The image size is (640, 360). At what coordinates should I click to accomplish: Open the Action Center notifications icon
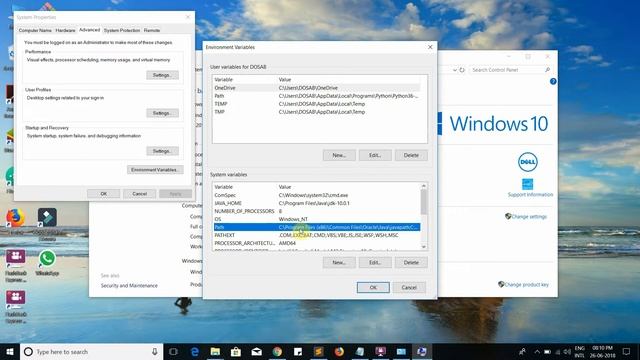coord(627,351)
